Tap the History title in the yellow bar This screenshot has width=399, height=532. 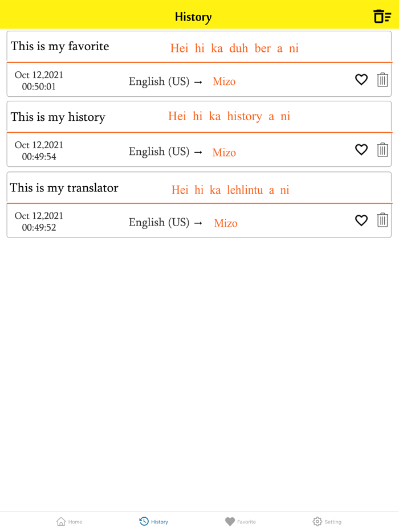193,17
